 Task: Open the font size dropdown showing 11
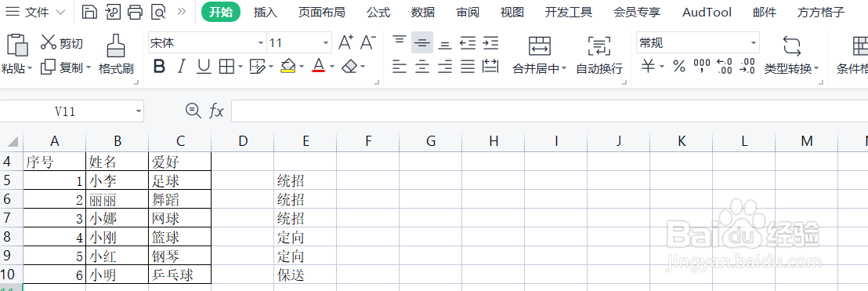click(326, 42)
